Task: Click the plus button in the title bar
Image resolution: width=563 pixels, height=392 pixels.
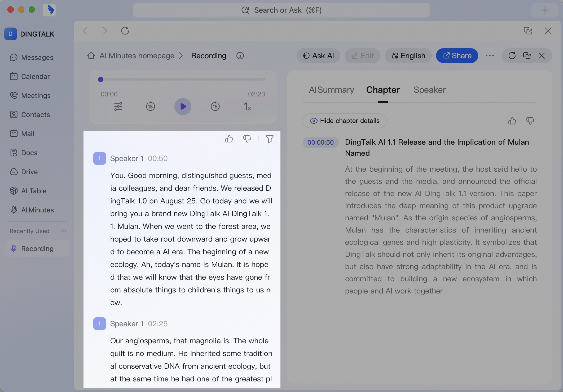Action: 545,10
